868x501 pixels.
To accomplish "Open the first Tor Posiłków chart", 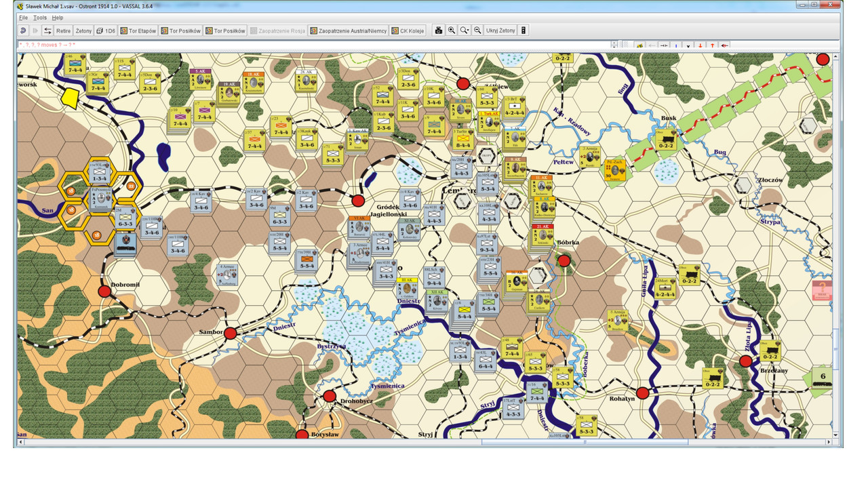I will 181,31.
